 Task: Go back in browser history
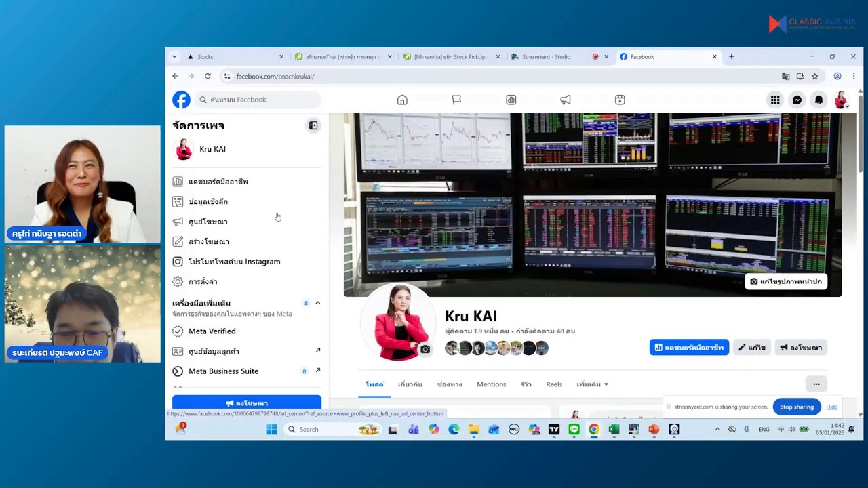175,76
